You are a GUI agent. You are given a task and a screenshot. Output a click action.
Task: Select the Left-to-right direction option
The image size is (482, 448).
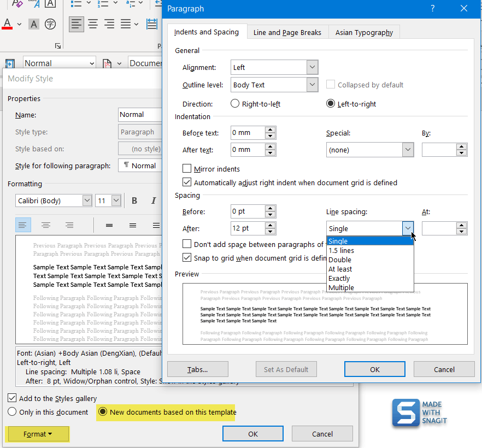click(331, 104)
